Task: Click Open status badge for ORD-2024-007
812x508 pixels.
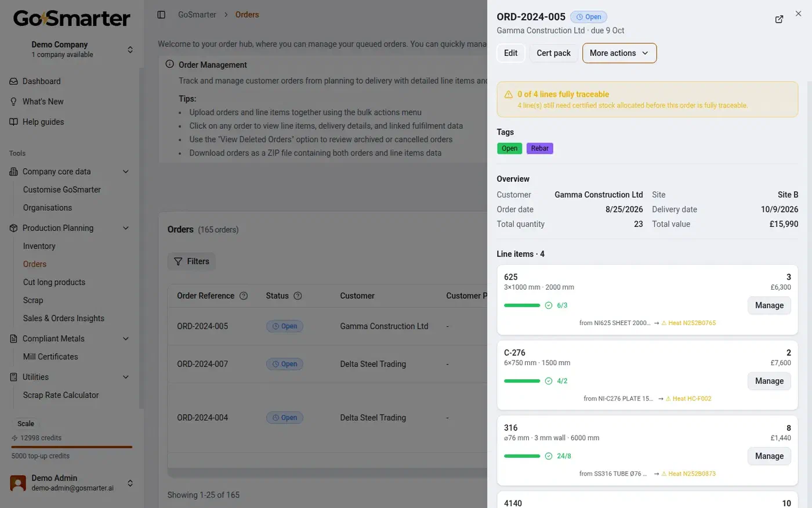Action: 285,364
